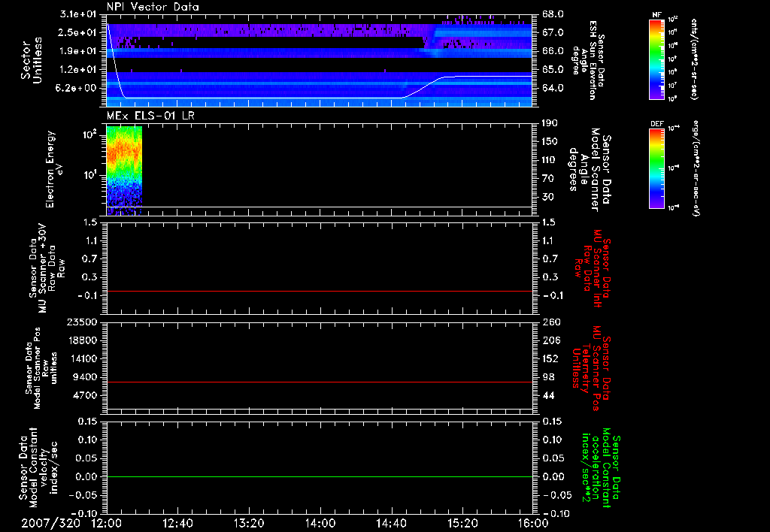Viewport: 770px width, 532px height.
Task: Click the 13:20 time axis label
Action: (x=249, y=523)
